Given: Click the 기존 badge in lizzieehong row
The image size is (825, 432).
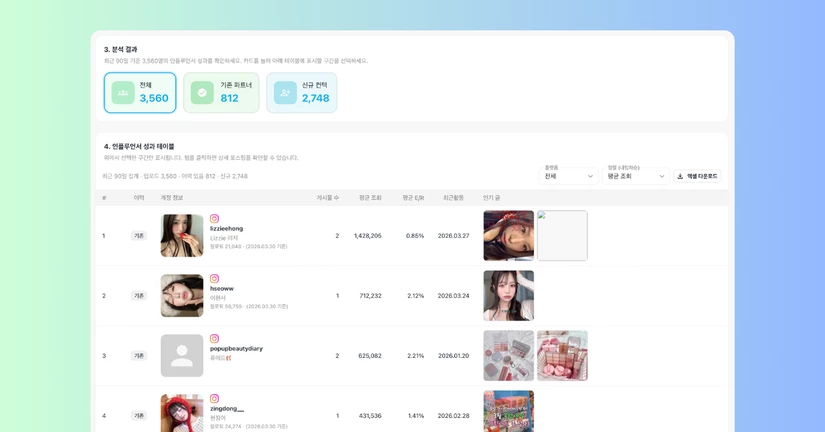Looking at the screenshot, I should pos(139,236).
